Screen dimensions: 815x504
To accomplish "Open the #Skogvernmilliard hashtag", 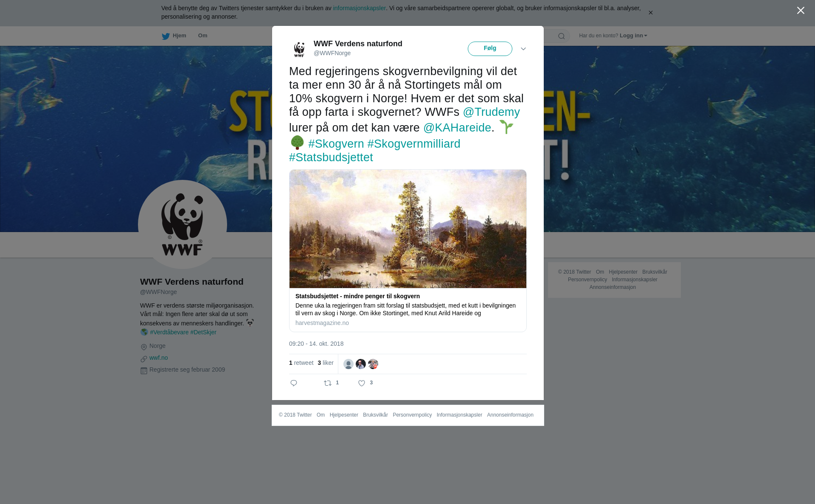I will (414, 144).
